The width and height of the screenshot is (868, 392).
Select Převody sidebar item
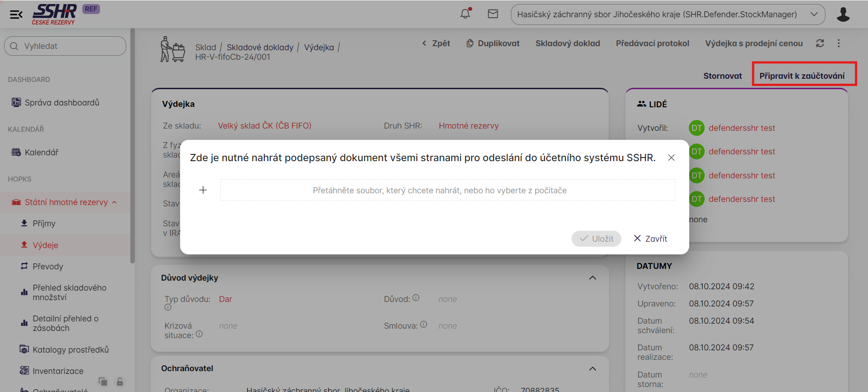[x=48, y=267]
